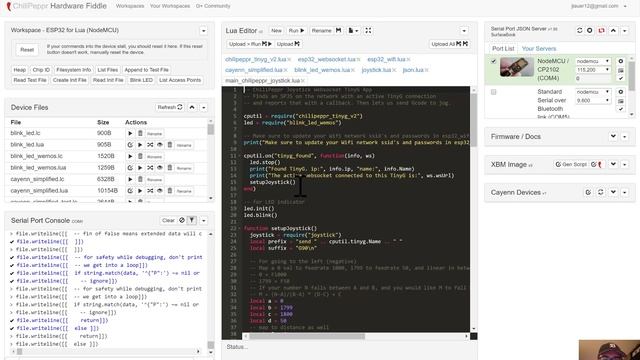Click the Device Files vertical scrollbar thumb

tap(211, 129)
